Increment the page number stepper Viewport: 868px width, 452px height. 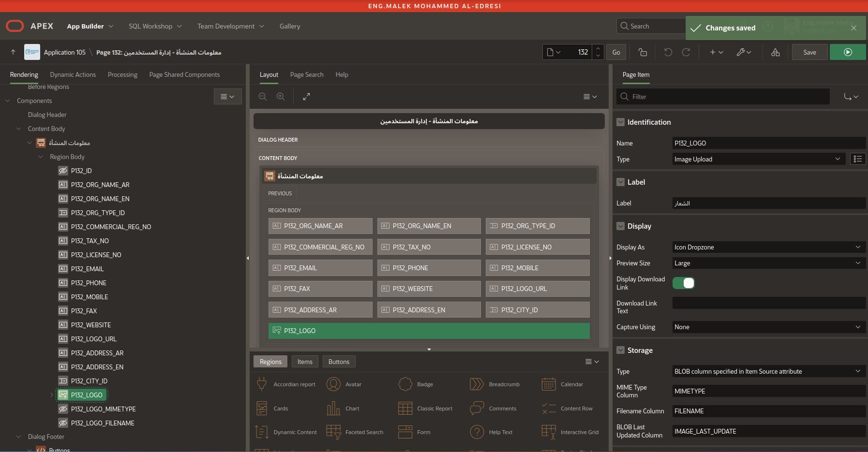598,48
